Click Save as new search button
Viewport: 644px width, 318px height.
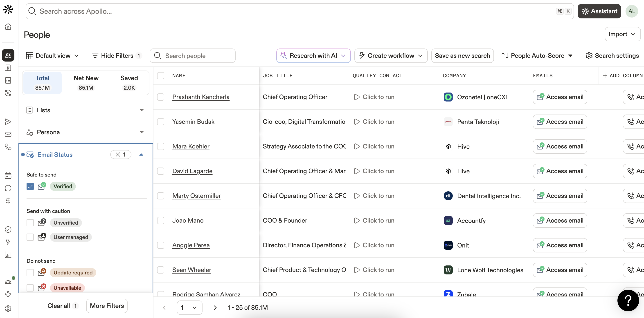(462, 56)
